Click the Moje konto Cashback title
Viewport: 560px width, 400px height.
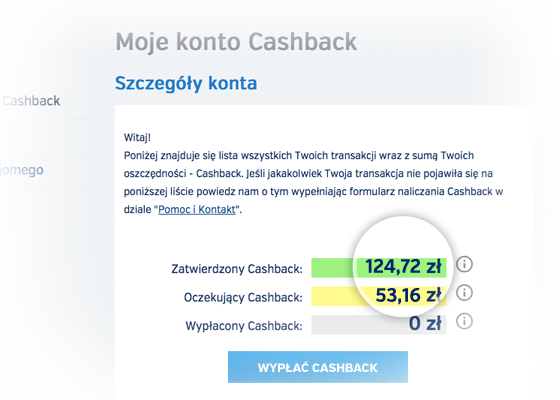(x=236, y=42)
